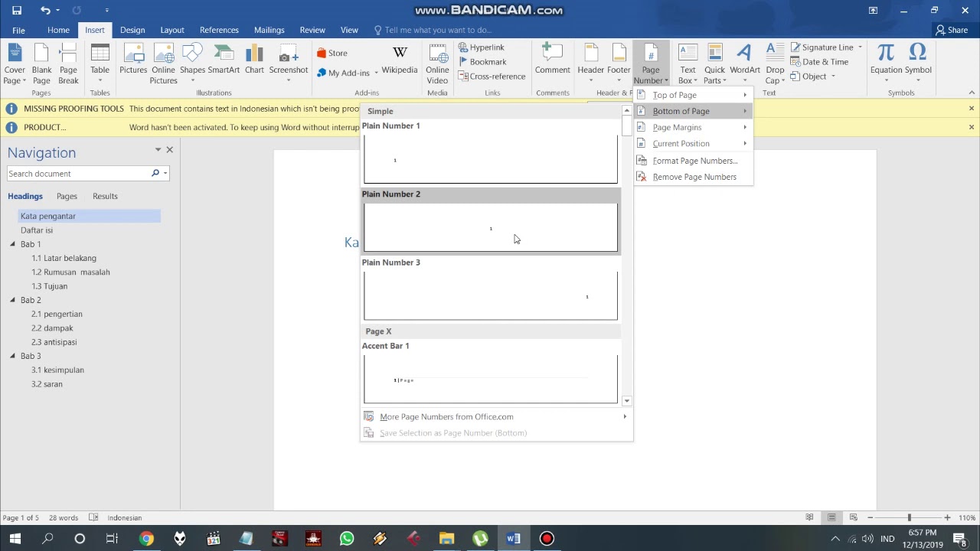980x551 pixels.
Task: Click the Tell me what you want to do box
Action: (x=433, y=30)
